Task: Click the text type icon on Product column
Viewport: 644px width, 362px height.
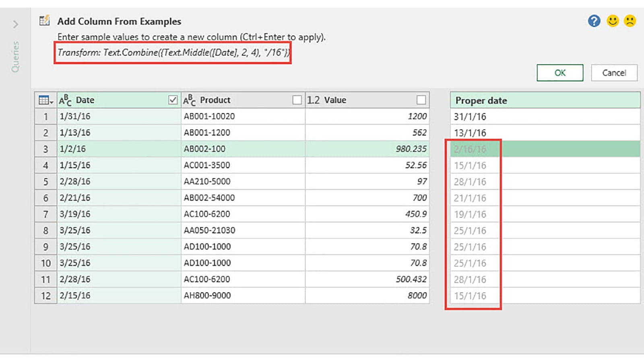Action: (189, 100)
